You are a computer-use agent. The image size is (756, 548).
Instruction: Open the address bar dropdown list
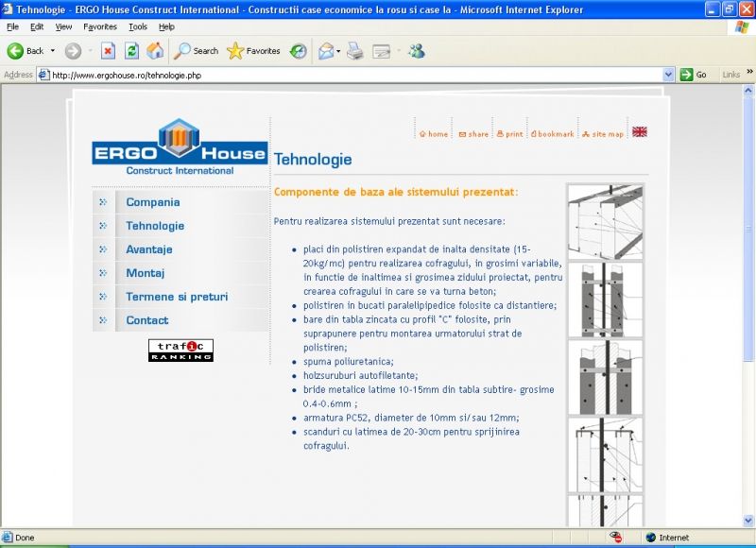tap(668, 75)
